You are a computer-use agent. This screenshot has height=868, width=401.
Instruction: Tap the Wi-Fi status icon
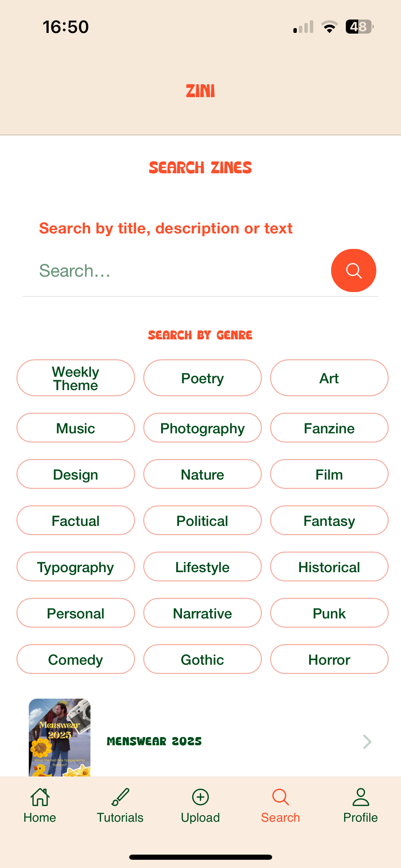[x=329, y=27]
